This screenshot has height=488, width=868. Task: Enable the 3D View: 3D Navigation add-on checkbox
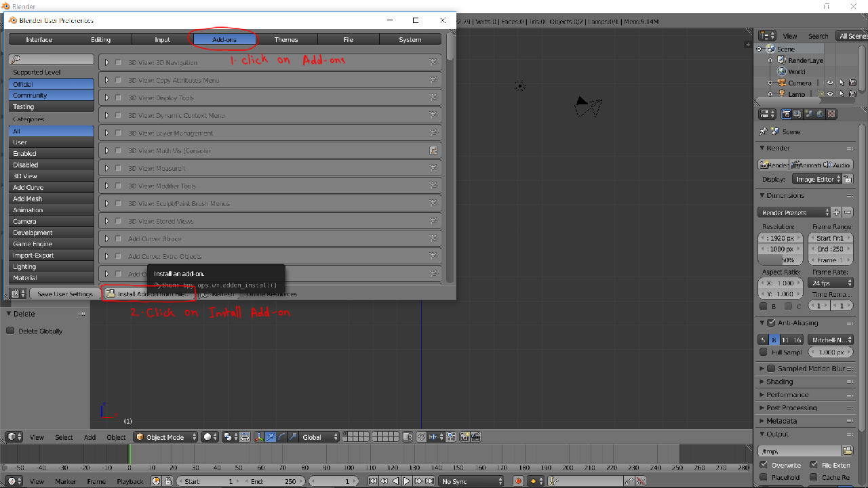pyautogui.click(x=118, y=62)
